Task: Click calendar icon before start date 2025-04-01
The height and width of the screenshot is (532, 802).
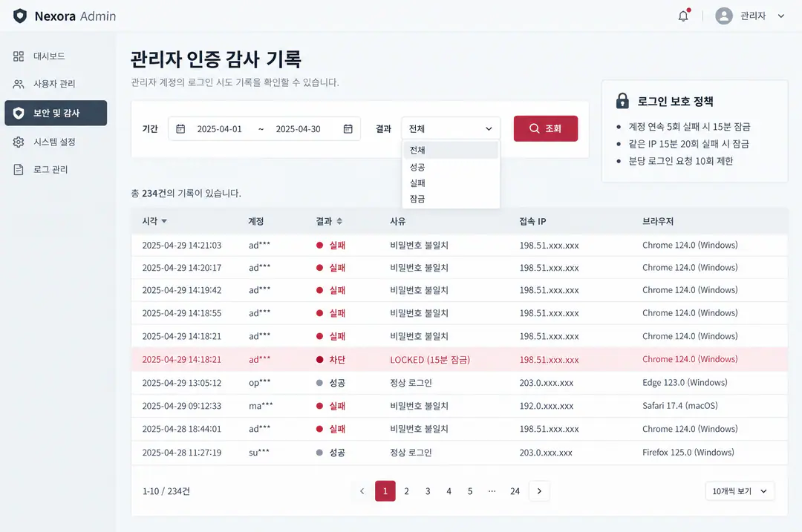Action: pyautogui.click(x=180, y=129)
